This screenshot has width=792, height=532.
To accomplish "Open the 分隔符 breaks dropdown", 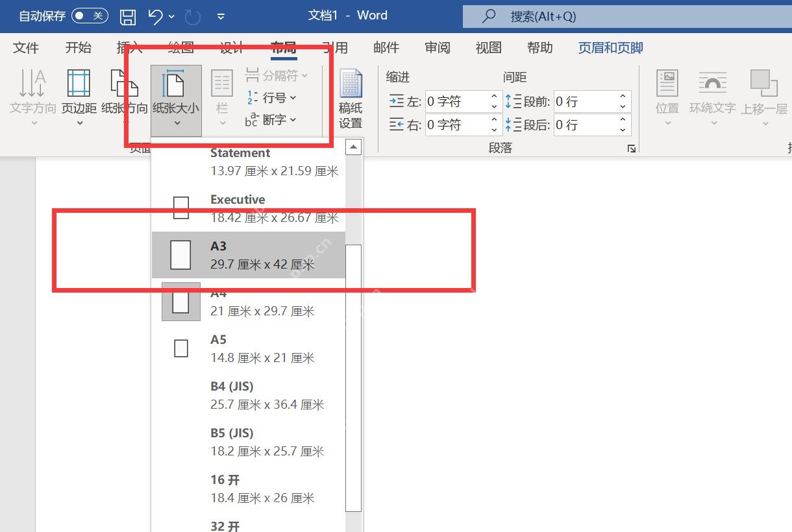I will click(x=276, y=76).
